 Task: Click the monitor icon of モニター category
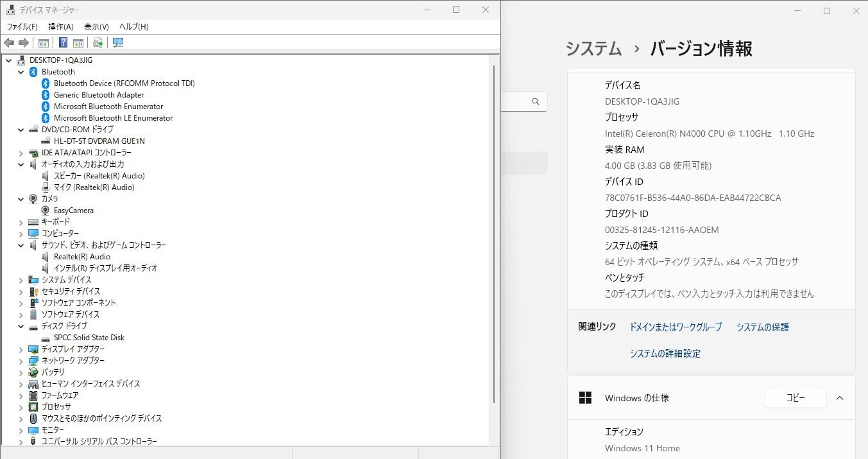pyautogui.click(x=33, y=430)
